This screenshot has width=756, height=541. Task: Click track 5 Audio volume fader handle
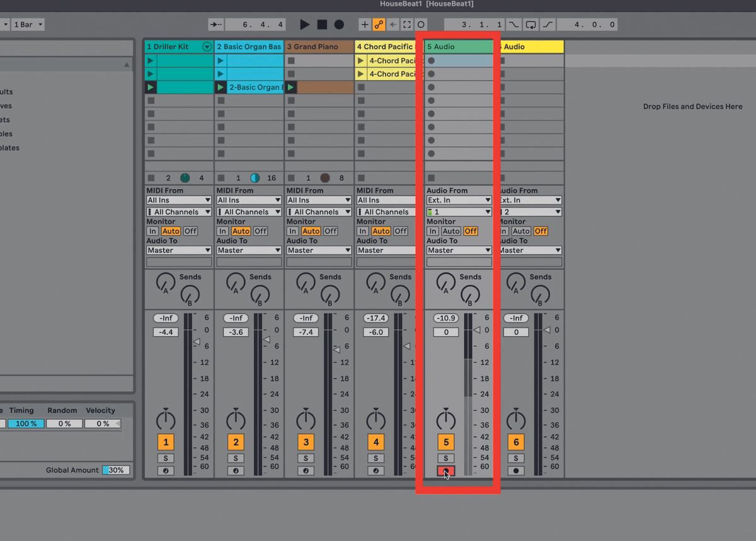coord(477,330)
